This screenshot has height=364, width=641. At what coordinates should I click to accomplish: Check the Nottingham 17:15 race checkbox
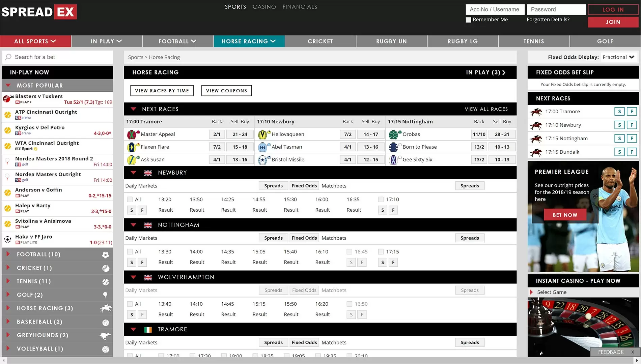point(381,252)
